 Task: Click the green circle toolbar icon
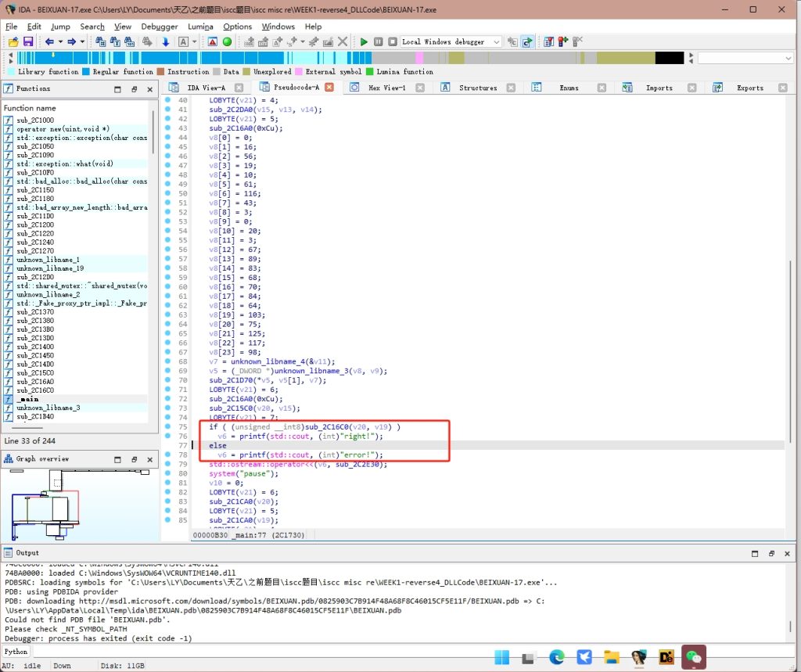click(228, 42)
